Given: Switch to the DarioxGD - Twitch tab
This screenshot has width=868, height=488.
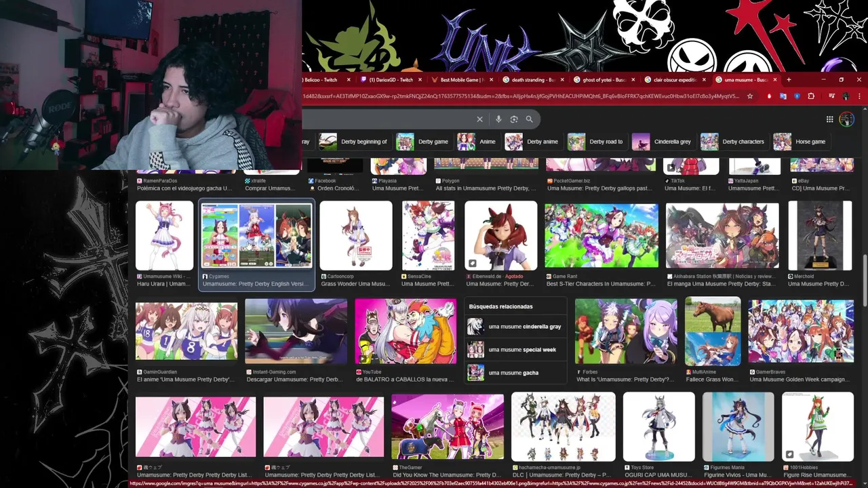Looking at the screenshot, I should [x=390, y=80].
